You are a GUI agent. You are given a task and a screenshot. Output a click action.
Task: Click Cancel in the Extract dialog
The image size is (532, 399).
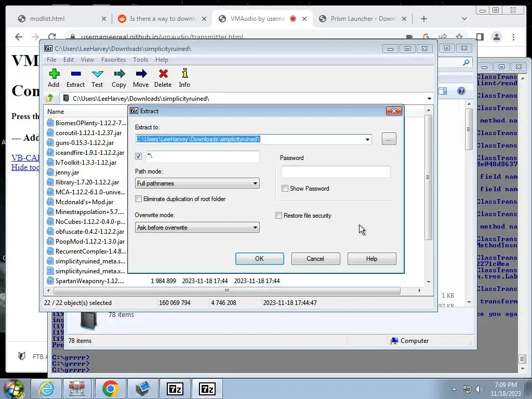coord(315,259)
